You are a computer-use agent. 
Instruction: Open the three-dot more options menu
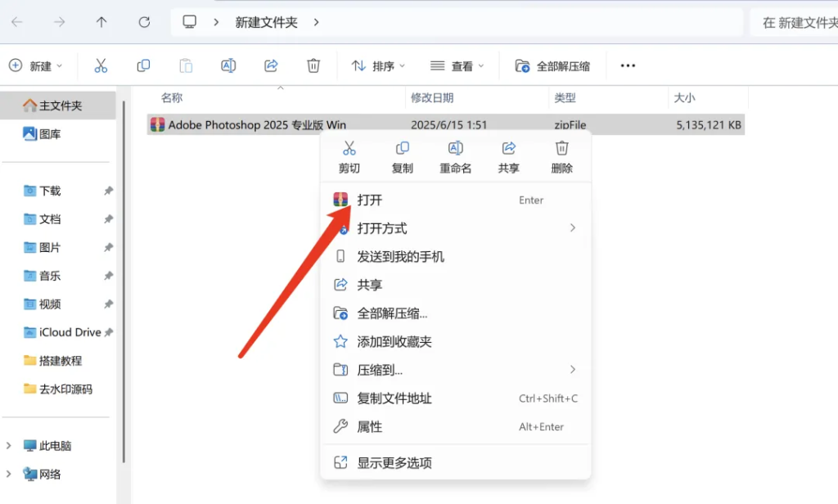click(628, 65)
